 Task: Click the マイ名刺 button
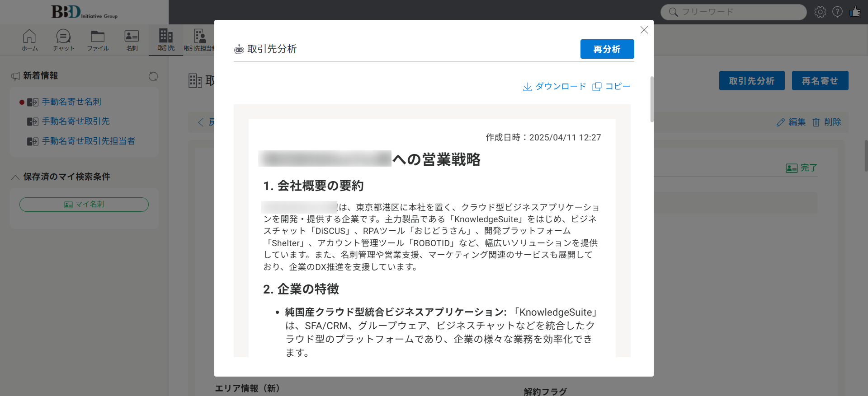[x=84, y=205]
